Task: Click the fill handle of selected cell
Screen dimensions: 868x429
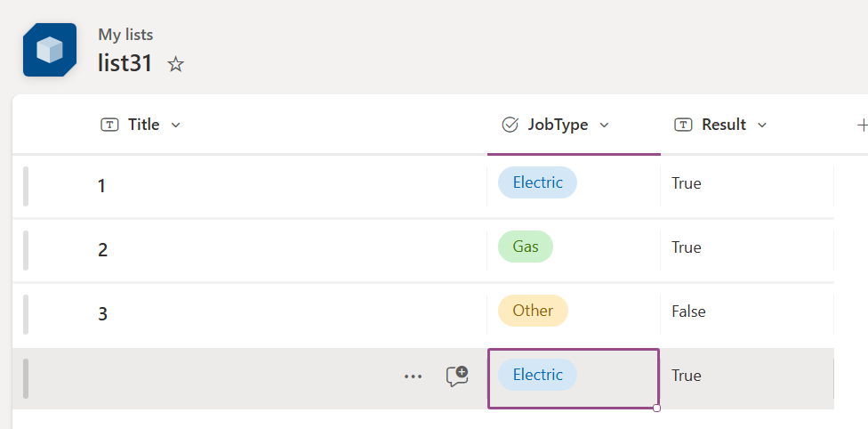Action: (656, 408)
